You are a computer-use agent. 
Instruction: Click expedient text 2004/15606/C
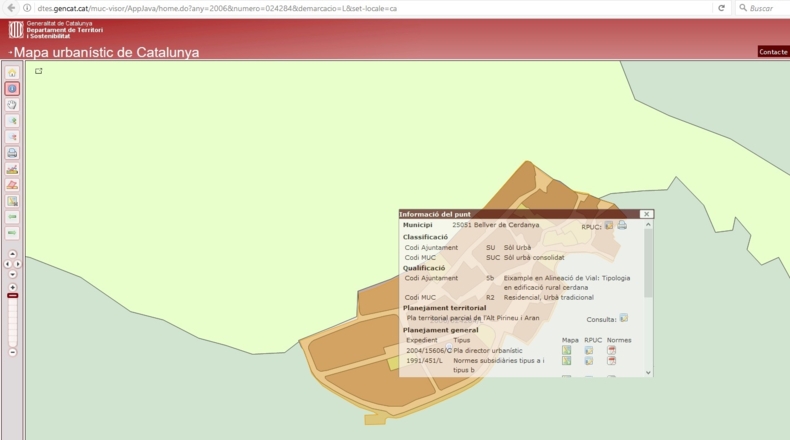pos(429,350)
